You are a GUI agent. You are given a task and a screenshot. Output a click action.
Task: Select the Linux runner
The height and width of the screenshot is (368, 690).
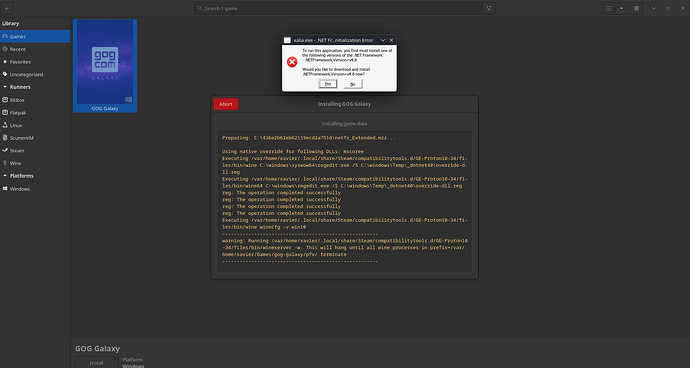(x=35, y=125)
